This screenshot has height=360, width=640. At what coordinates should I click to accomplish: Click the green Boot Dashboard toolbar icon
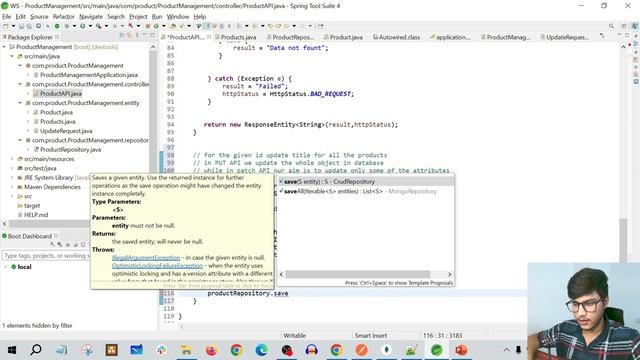[x=57, y=26]
